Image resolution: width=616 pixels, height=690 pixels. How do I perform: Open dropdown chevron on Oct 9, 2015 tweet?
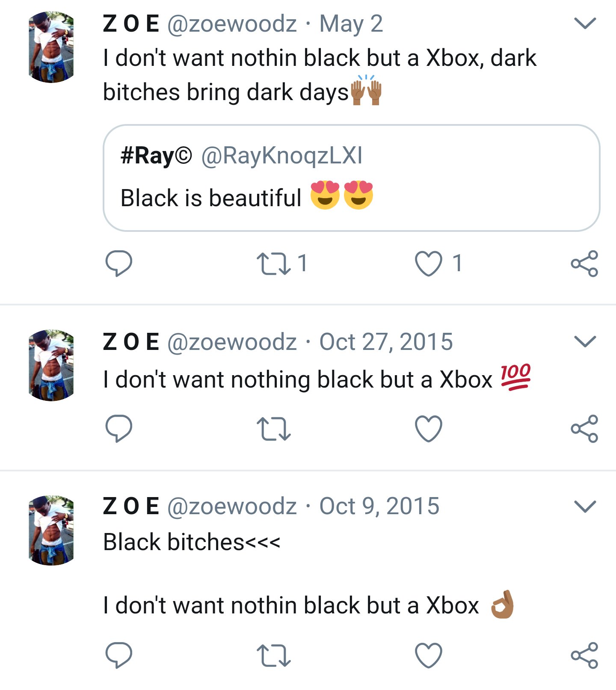585,506
